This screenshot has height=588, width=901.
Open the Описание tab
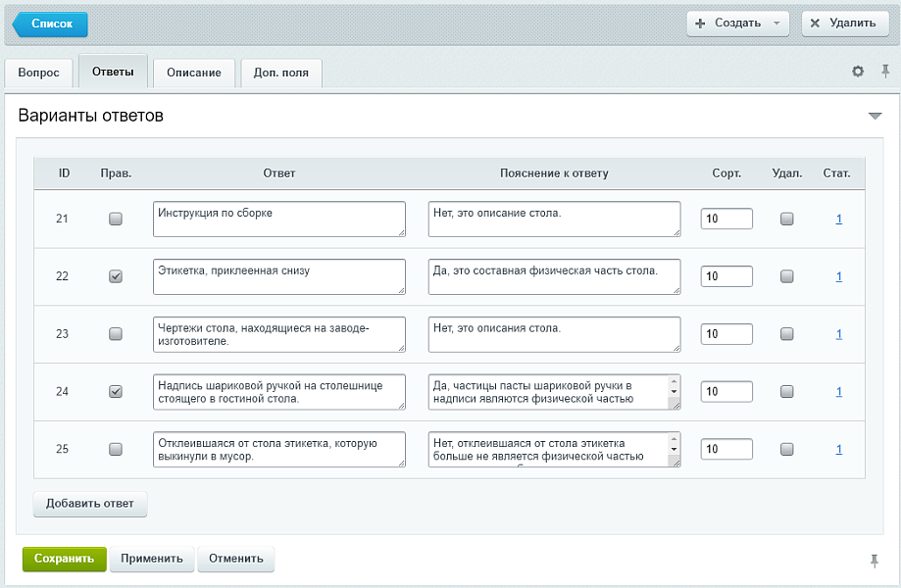tap(194, 73)
